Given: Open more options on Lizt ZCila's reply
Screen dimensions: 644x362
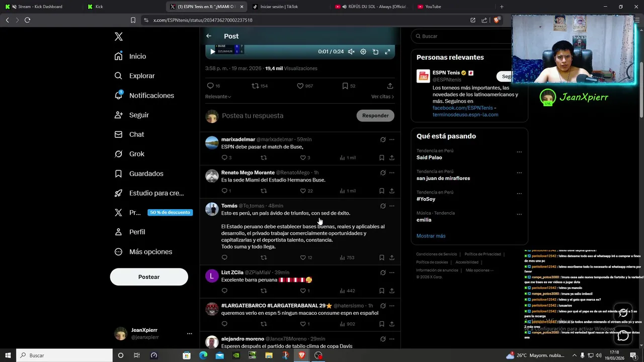Looking at the screenshot, I should 392,273.
